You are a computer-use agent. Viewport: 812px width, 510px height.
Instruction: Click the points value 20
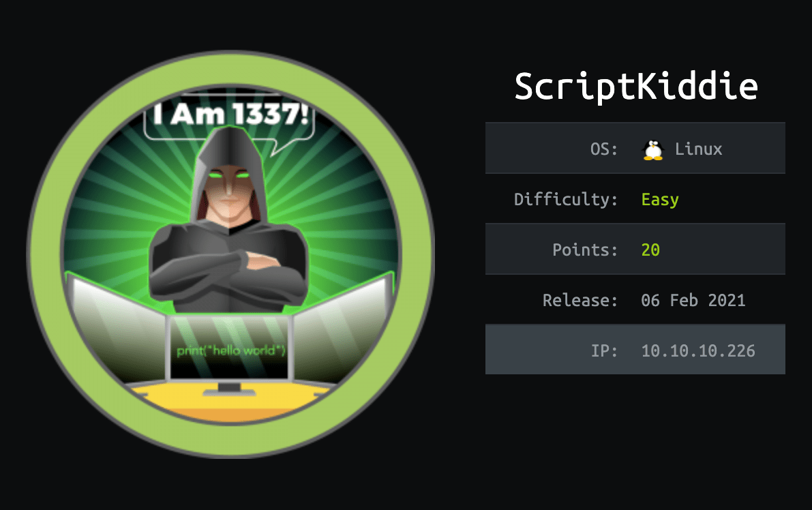[x=650, y=250]
